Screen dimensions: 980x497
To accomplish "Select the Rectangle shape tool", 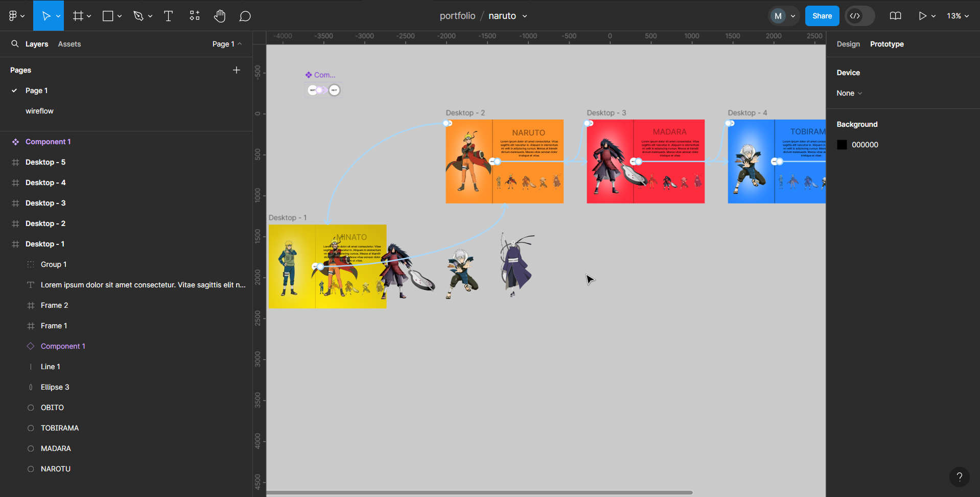I will [108, 16].
